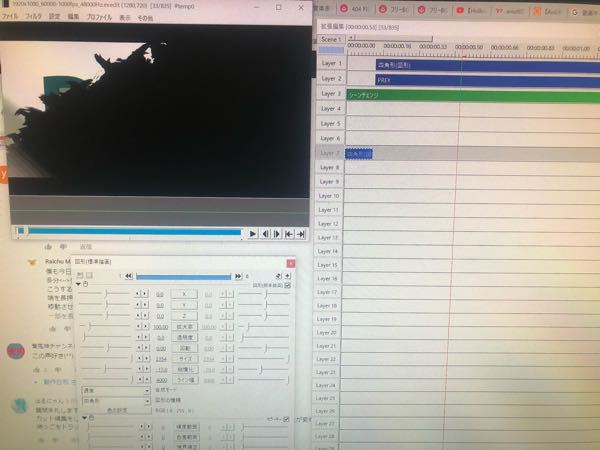This screenshot has width=600, height=450.
Task: Jump to the last frame of the video
Action: coord(299,233)
